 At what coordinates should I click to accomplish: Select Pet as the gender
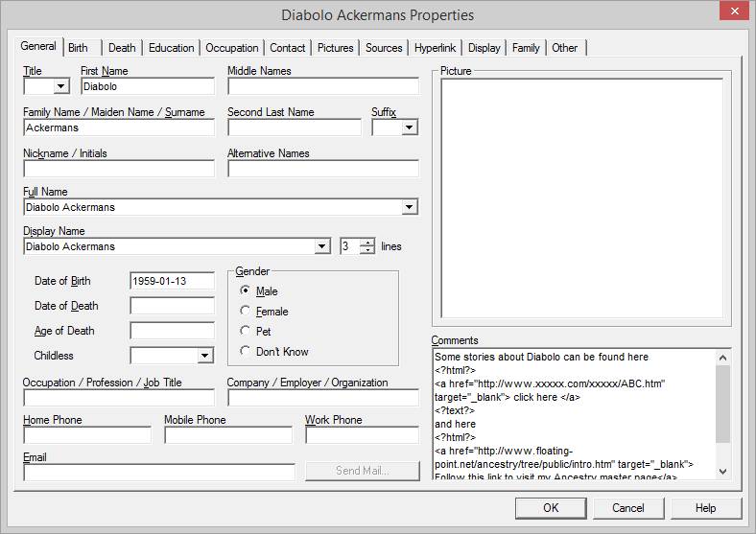click(x=246, y=332)
